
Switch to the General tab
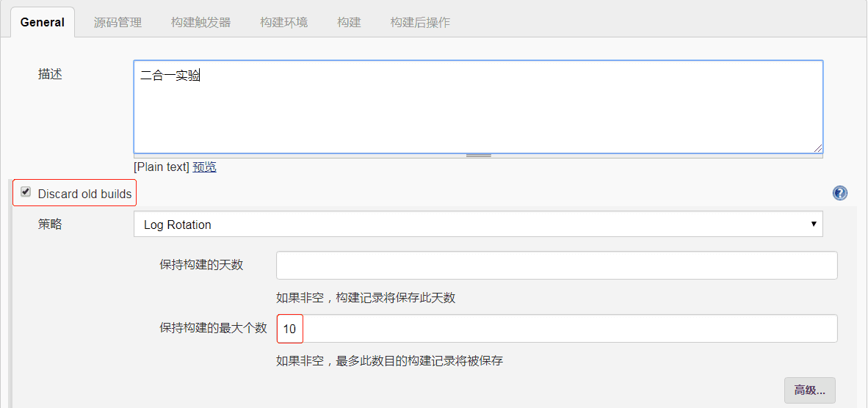pyautogui.click(x=43, y=23)
